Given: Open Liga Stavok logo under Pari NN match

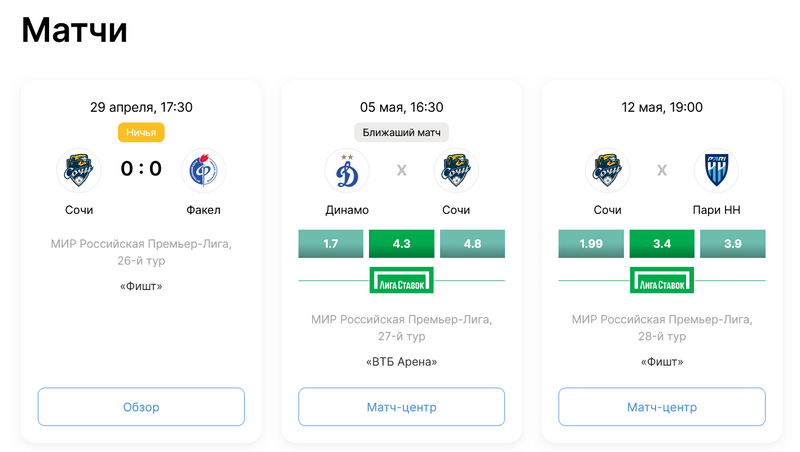Looking at the screenshot, I should [661, 281].
